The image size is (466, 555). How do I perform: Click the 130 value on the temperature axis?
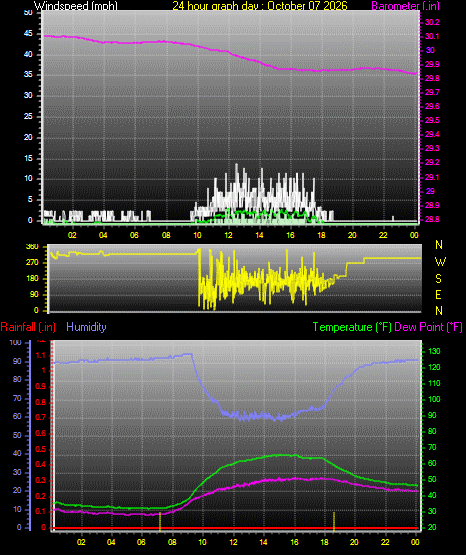click(x=434, y=351)
